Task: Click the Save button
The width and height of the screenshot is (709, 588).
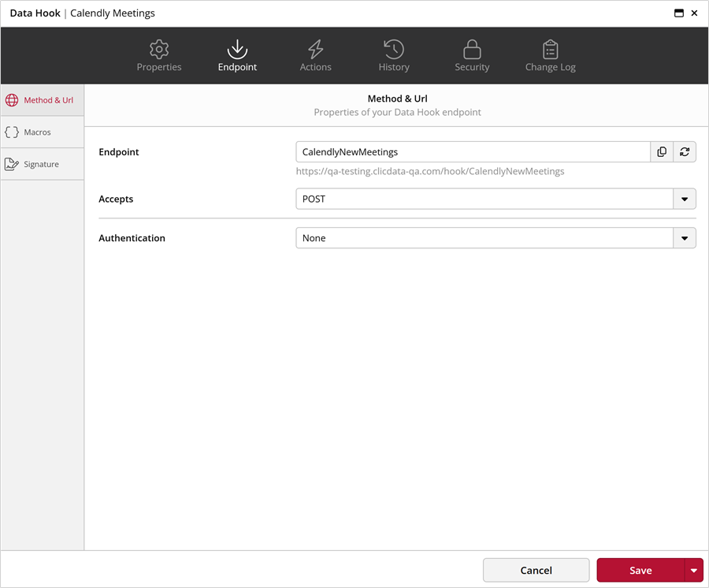Action: 640,571
